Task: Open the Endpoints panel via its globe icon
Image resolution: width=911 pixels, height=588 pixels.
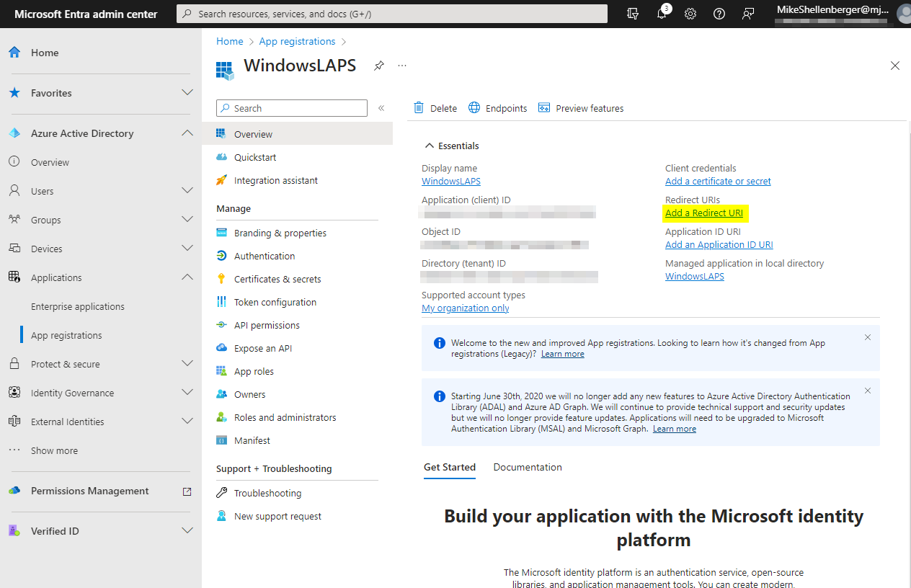Action: [474, 107]
